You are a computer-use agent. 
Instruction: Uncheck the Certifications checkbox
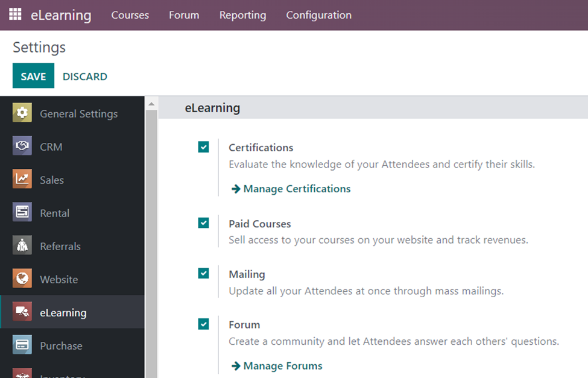click(x=204, y=147)
